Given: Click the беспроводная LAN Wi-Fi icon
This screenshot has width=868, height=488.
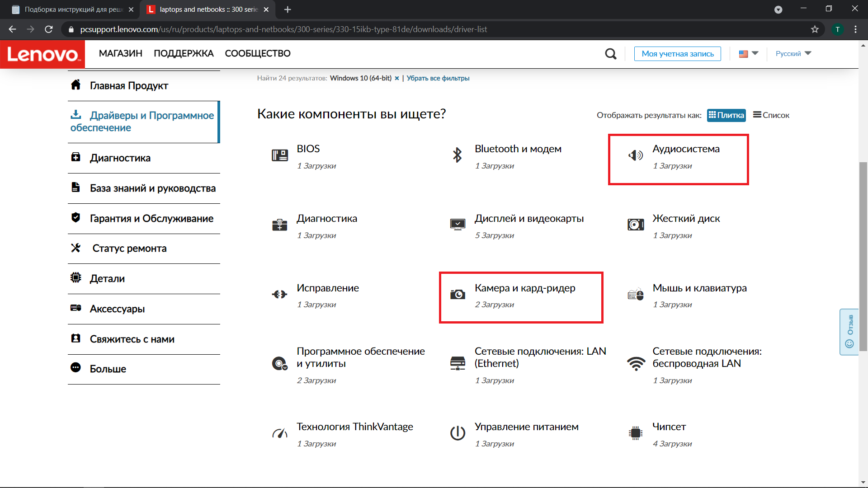Looking at the screenshot, I should [x=636, y=363].
